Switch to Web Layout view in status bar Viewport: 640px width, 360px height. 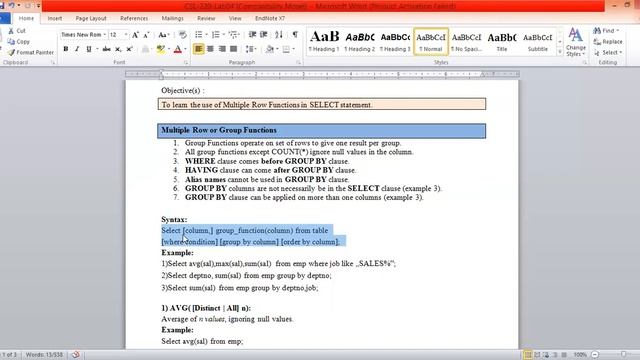[x=546, y=355]
